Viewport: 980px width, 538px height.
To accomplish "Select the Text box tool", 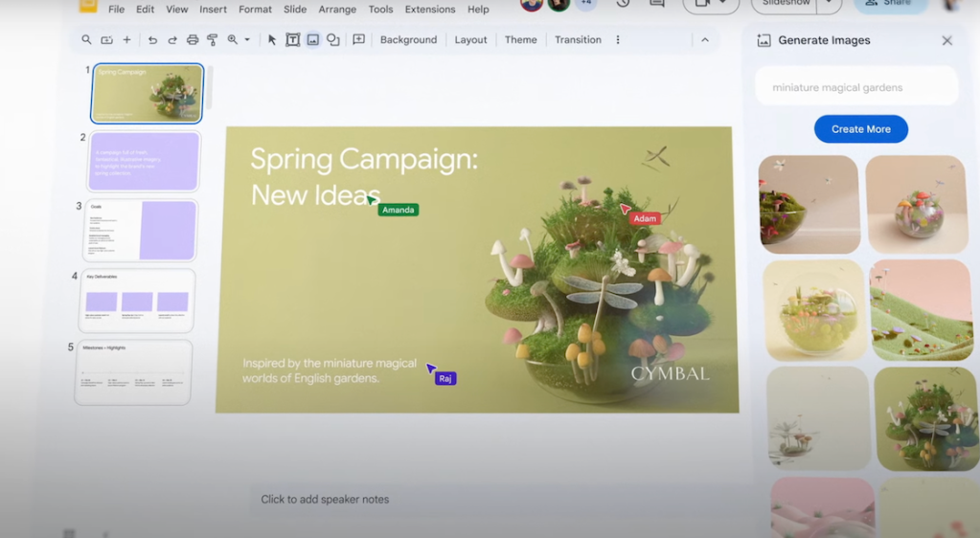I will coord(293,40).
